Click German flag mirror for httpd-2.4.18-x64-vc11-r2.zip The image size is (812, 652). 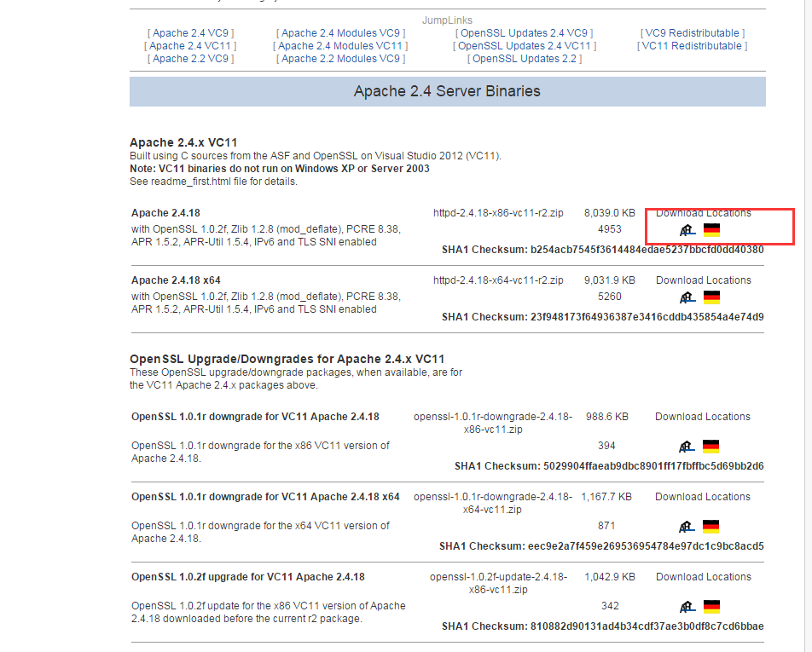coord(711,297)
